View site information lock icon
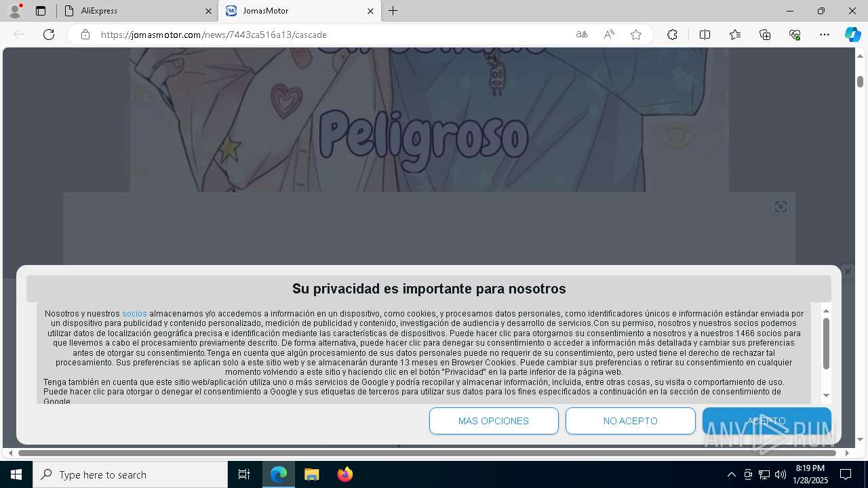 point(85,35)
